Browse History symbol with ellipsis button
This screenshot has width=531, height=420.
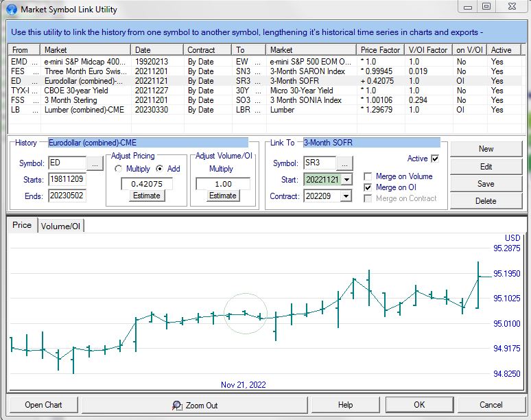(95, 163)
